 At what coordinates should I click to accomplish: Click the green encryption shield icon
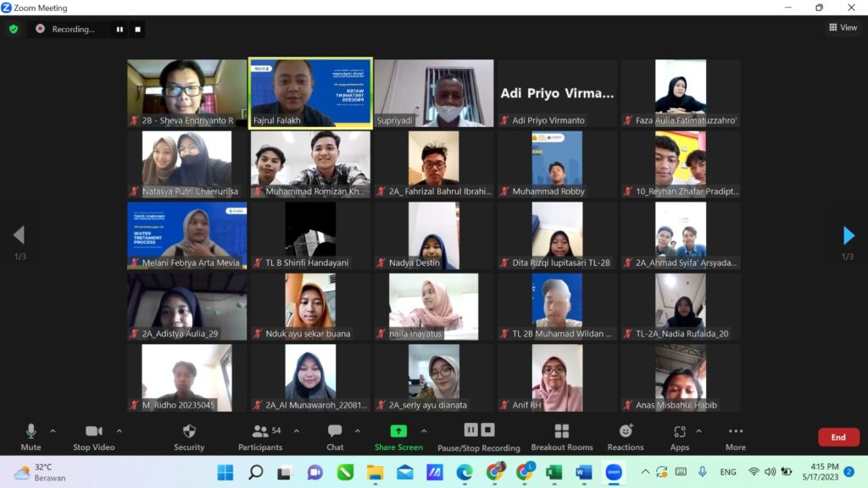[14, 29]
